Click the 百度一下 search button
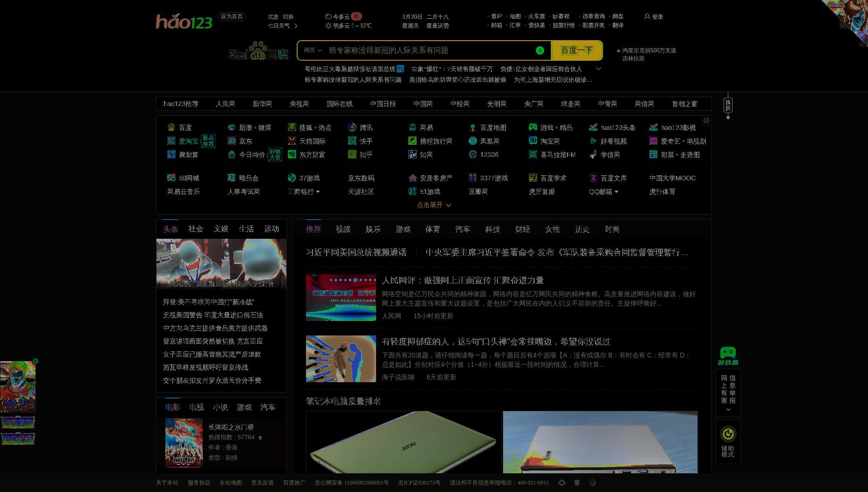The width and height of the screenshot is (868, 492). point(576,50)
